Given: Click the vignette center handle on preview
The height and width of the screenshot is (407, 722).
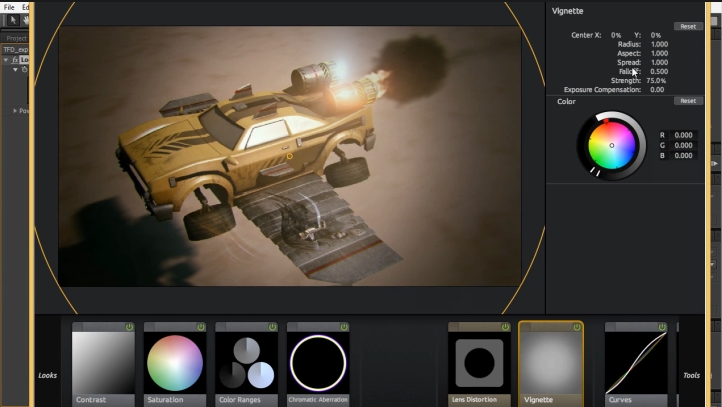Looking at the screenshot, I should (290, 156).
